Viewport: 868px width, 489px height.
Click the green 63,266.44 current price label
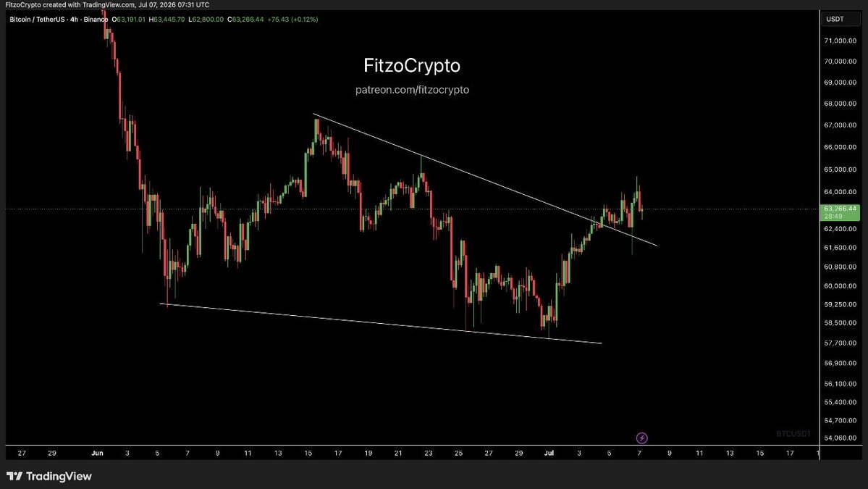click(x=840, y=212)
